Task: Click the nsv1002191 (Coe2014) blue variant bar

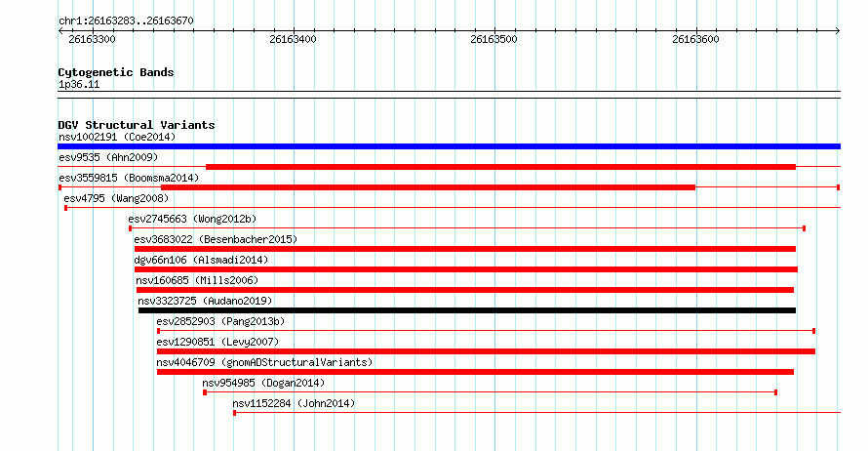Action: (449, 146)
